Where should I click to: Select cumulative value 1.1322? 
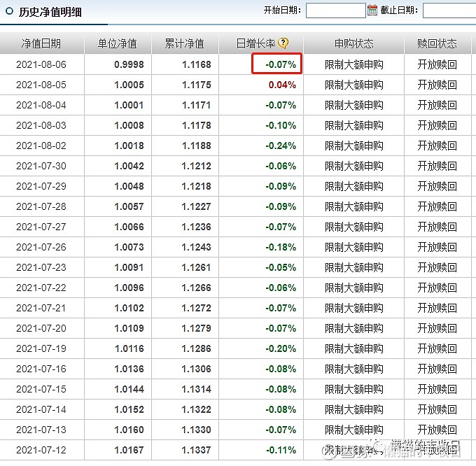(197, 409)
